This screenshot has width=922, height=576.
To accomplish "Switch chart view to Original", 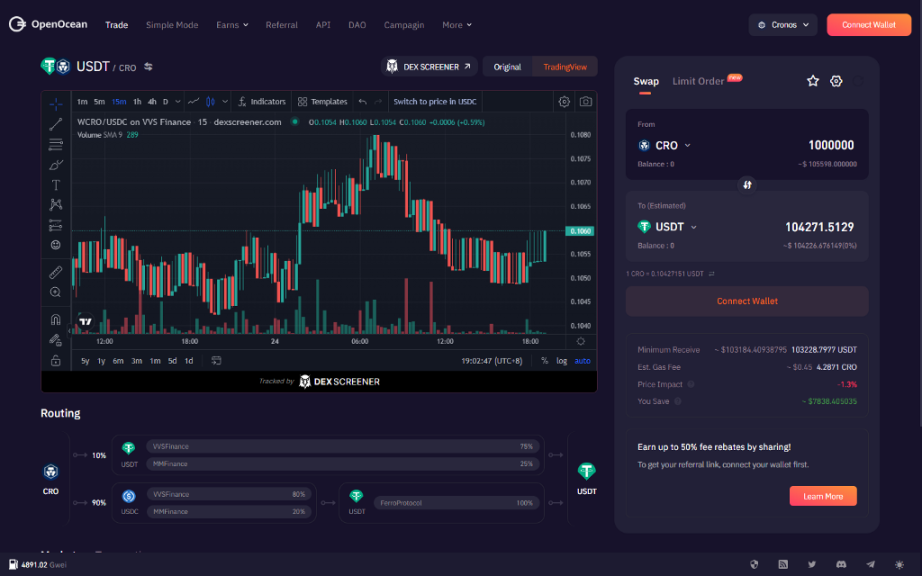I will 507,67.
